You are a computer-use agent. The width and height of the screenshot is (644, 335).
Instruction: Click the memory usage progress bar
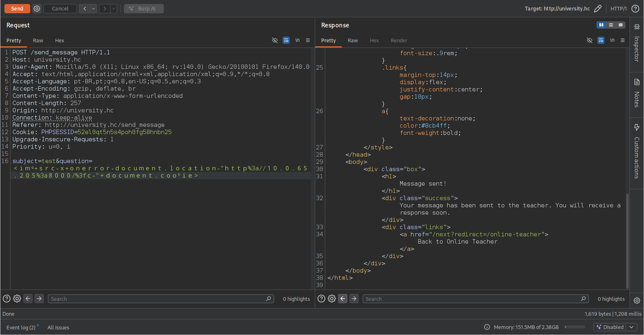coord(575,327)
